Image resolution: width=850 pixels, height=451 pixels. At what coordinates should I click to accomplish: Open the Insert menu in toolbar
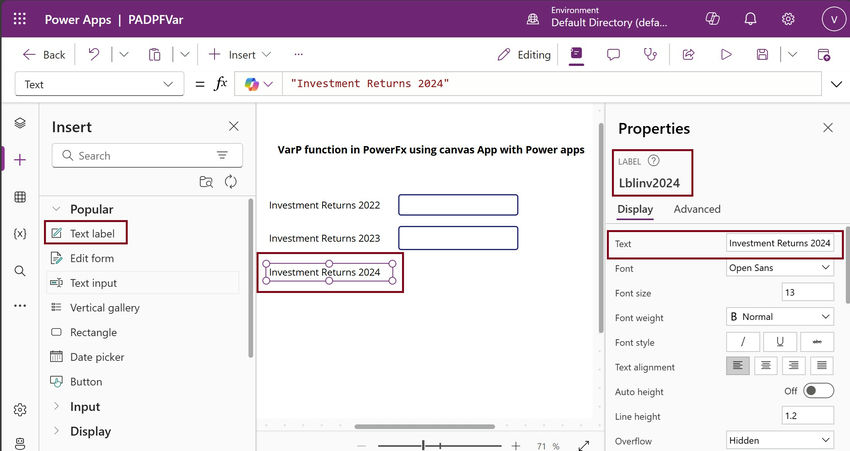click(240, 54)
